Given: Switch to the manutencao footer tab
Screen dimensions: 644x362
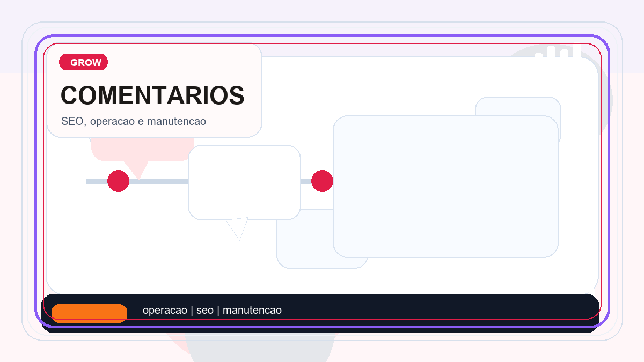Looking at the screenshot, I should click(x=253, y=310).
